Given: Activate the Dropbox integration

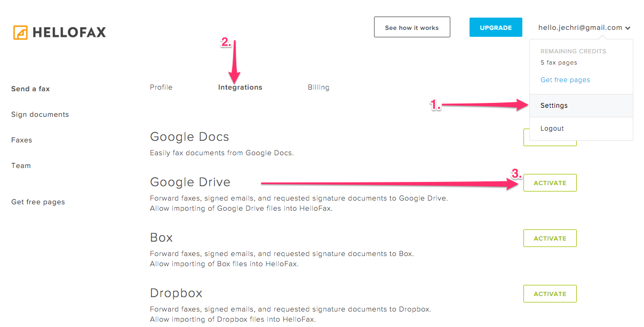Looking at the screenshot, I should point(550,293).
